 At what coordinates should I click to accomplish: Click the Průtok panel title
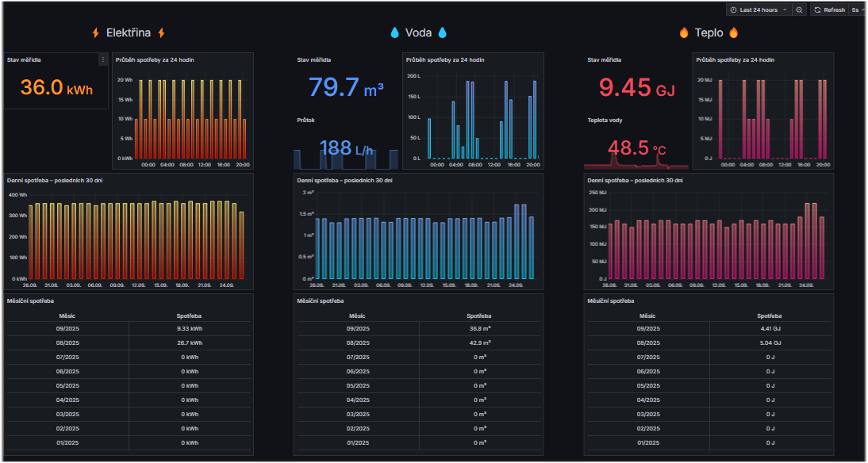point(306,121)
